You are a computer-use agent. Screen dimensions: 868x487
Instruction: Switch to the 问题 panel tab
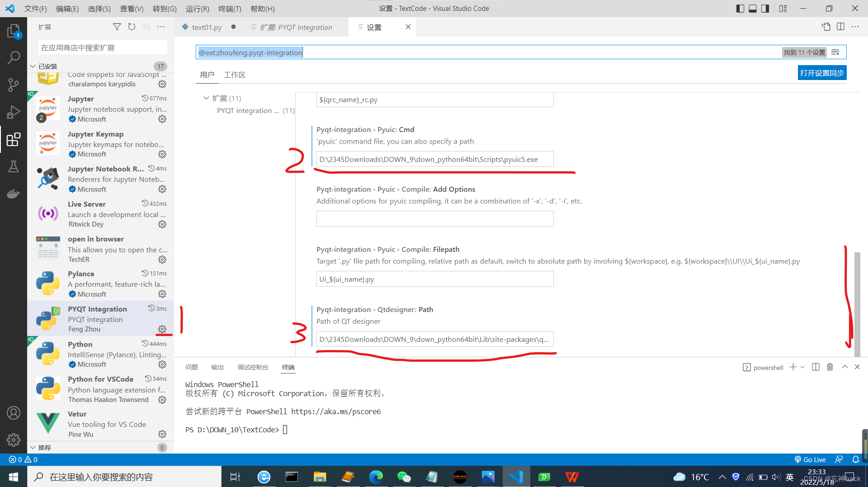192,367
